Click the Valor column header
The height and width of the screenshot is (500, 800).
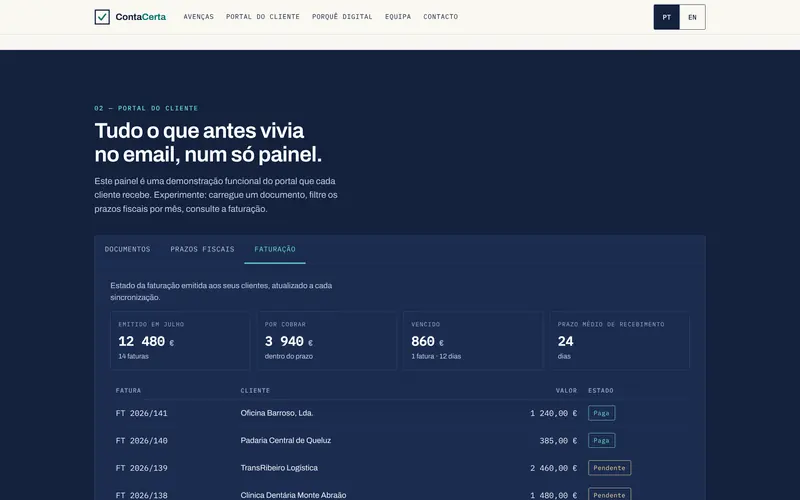(566, 390)
